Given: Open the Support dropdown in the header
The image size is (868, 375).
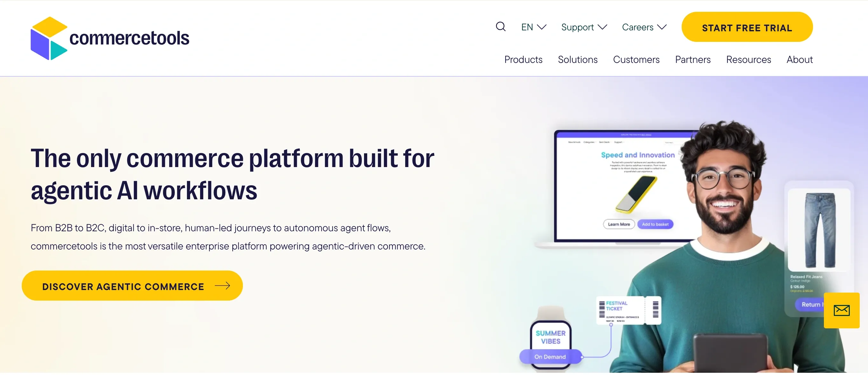Looking at the screenshot, I should 583,27.
